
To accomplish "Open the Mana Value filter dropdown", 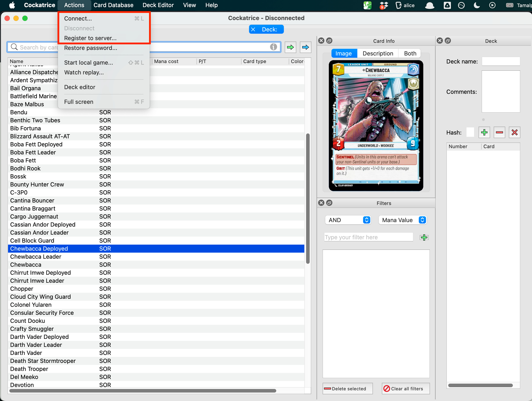I will coord(402,220).
